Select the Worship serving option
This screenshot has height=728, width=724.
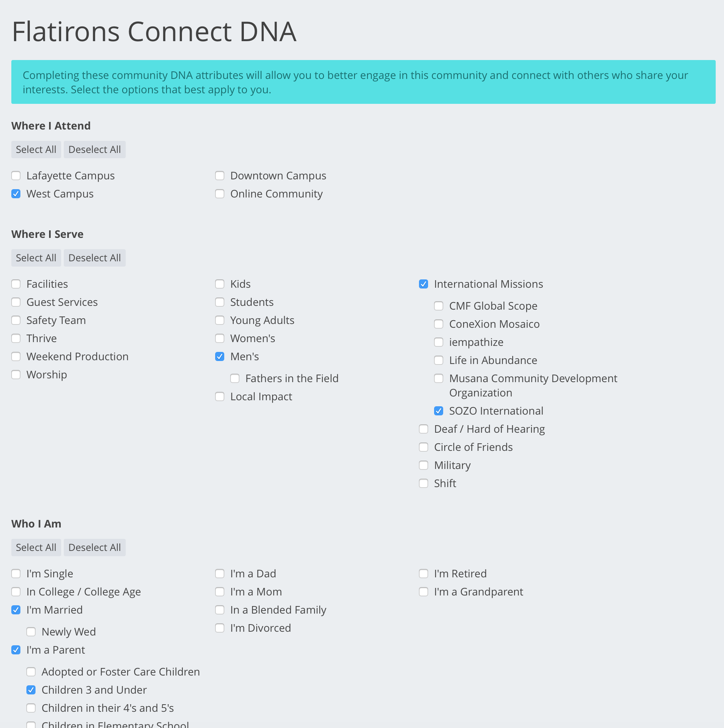[16, 375]
